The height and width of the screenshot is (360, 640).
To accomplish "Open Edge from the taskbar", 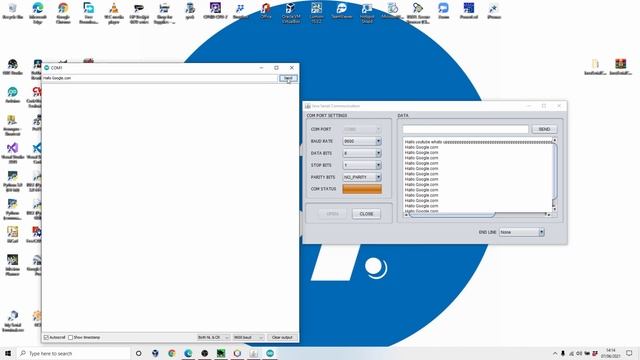I will (x=188, y=353).
